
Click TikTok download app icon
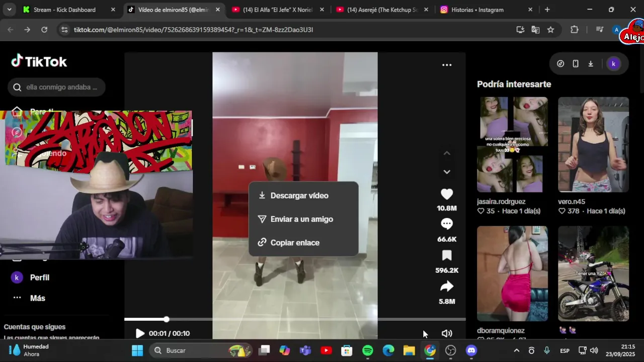tap(591, 64)
